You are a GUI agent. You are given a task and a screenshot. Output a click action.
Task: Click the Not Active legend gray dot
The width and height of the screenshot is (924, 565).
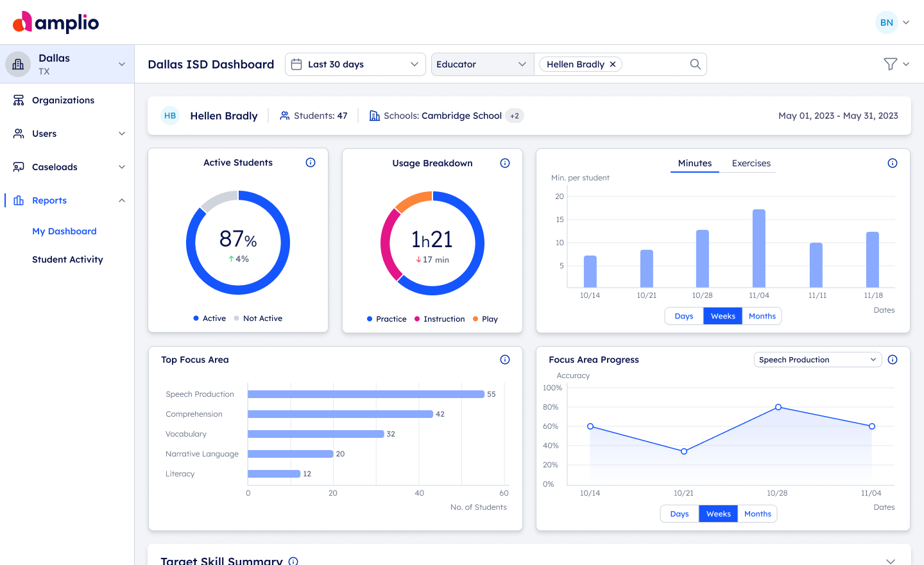pos(237,318)
